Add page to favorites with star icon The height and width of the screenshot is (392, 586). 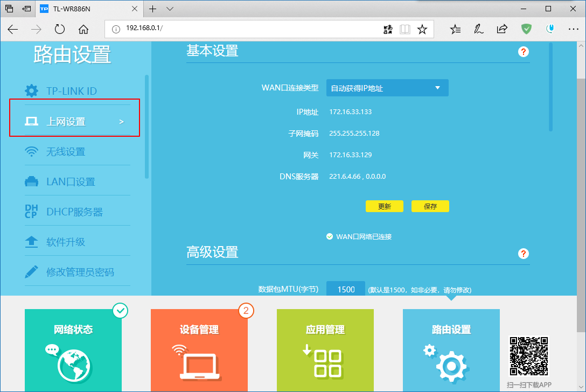422,30
